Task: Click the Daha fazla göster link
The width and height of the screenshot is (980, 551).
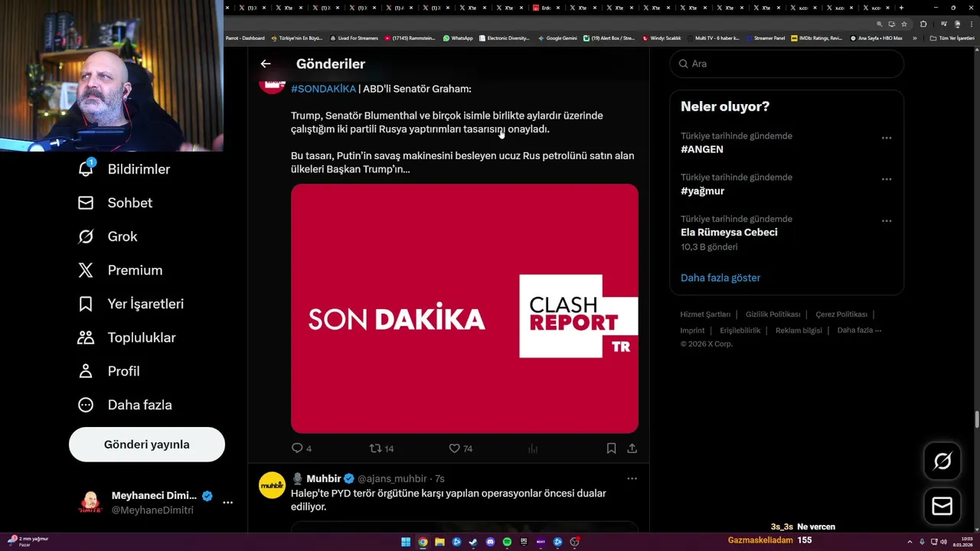Action: point(720,278)
